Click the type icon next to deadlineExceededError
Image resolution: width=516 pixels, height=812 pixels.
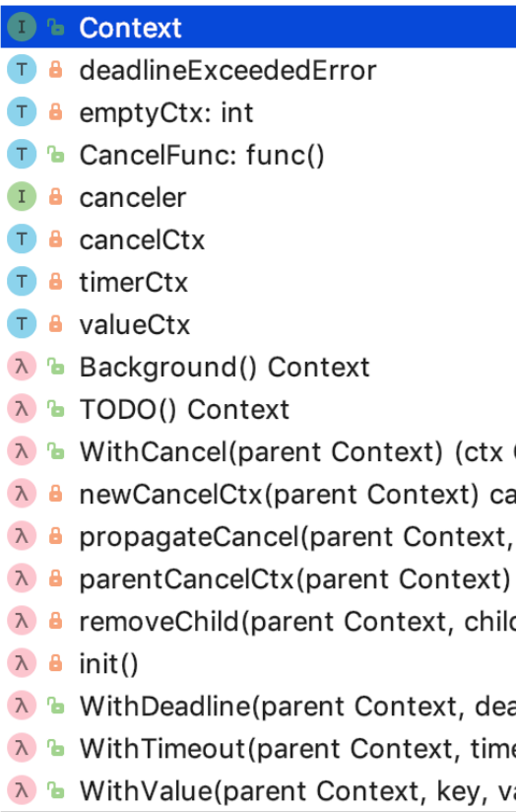22,69
